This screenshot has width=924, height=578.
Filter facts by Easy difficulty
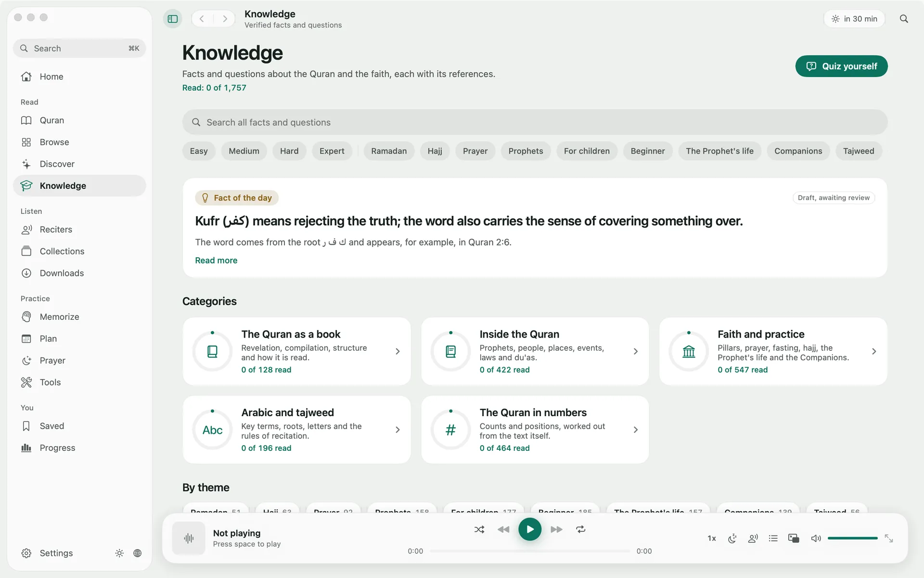click(199, 151)
